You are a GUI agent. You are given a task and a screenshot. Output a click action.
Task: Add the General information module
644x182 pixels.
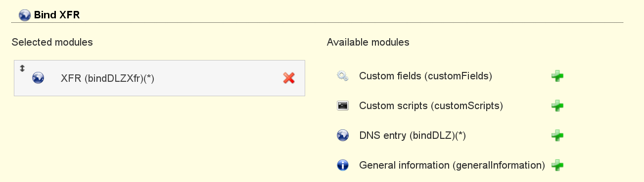(x=557, y=165)
